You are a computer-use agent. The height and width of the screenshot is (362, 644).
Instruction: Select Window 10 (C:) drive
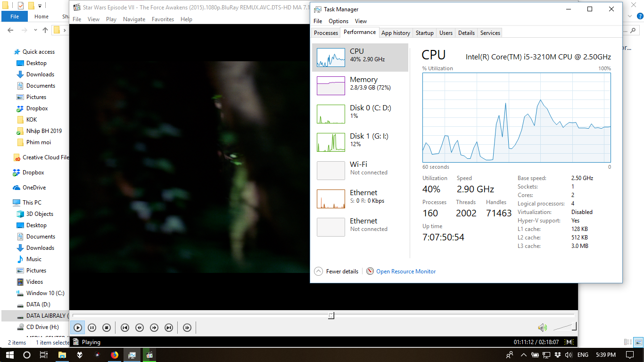(x=45, y=293)
